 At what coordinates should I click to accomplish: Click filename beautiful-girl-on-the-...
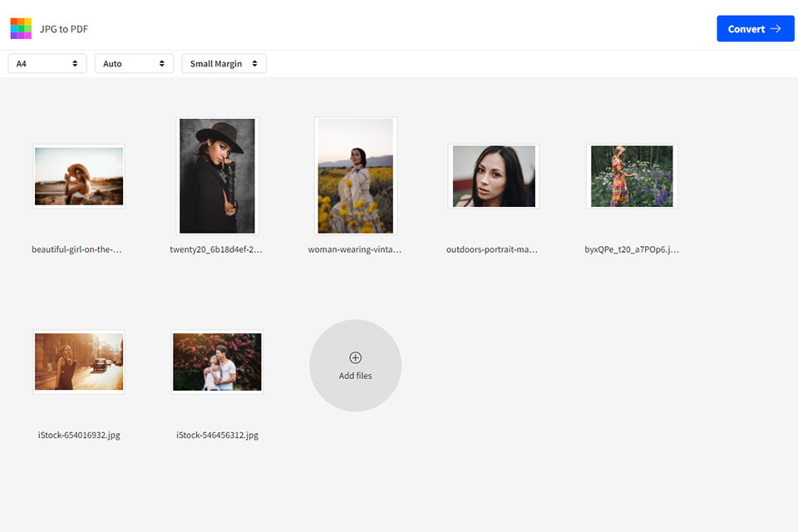coord(76,249)
